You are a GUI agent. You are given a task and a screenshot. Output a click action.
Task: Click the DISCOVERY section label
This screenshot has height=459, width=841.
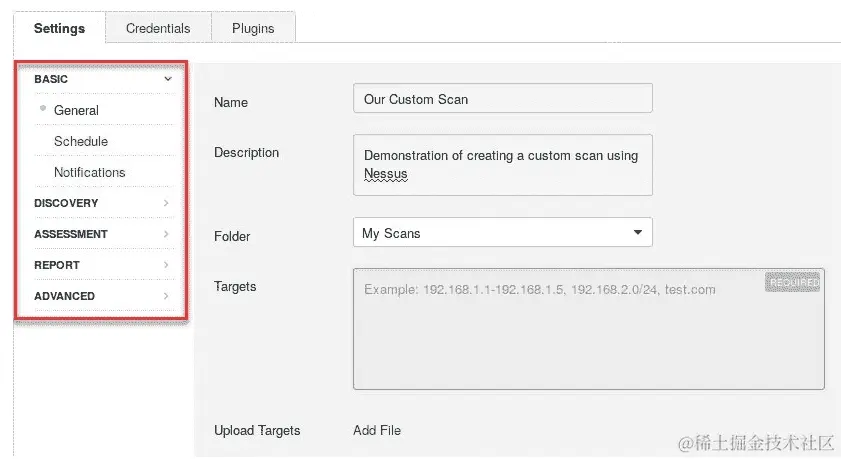tap(66, 203)
